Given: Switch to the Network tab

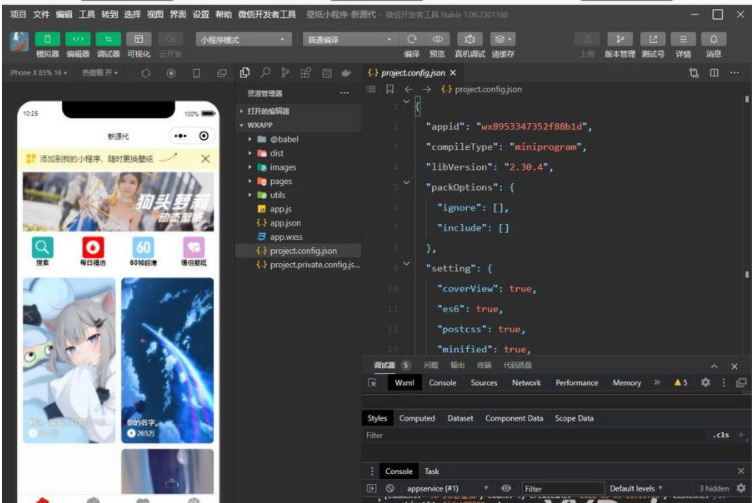Looking at the screenshot, I should tap(526, 383).
